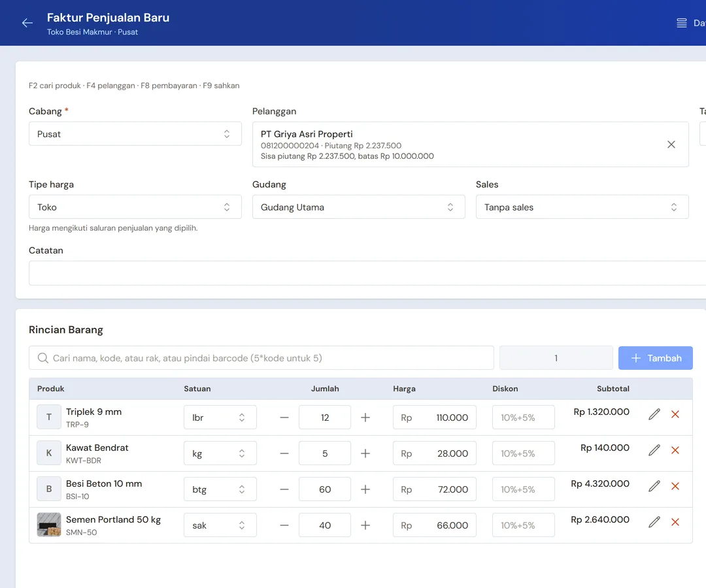
Task: Decrease quantity of Kawat Bendrat
Action: click(284, 453)
